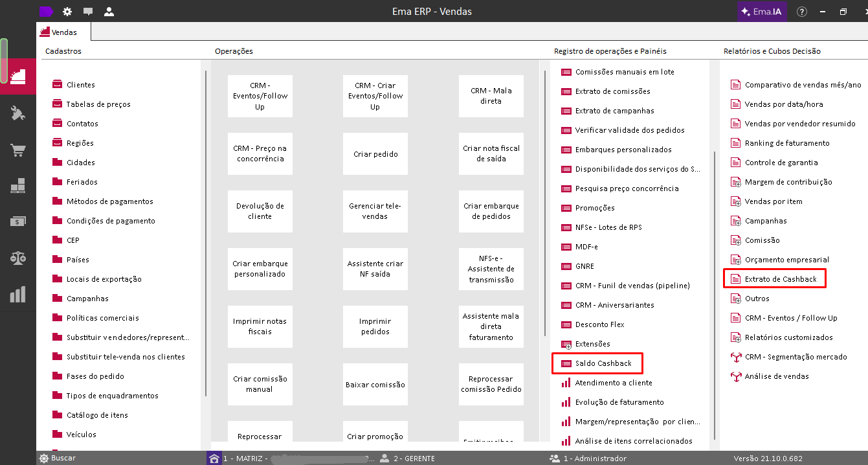The height and width of the screenshot is (465, 868).
Task: Open Políticas comerciais entry
Action: [x=103, y=318]
